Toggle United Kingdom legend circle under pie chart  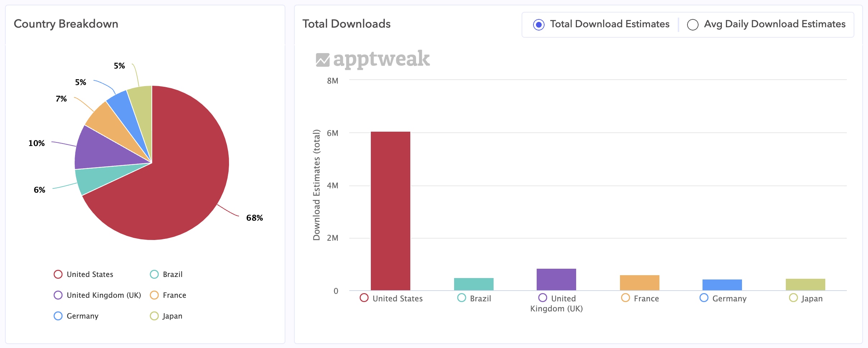coord(58,295)
